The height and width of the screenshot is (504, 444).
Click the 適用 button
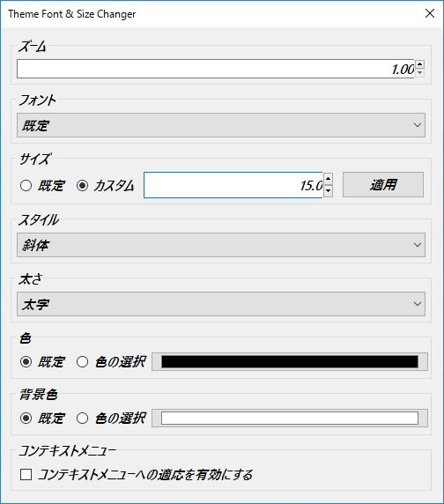click(x=383, y=185)
